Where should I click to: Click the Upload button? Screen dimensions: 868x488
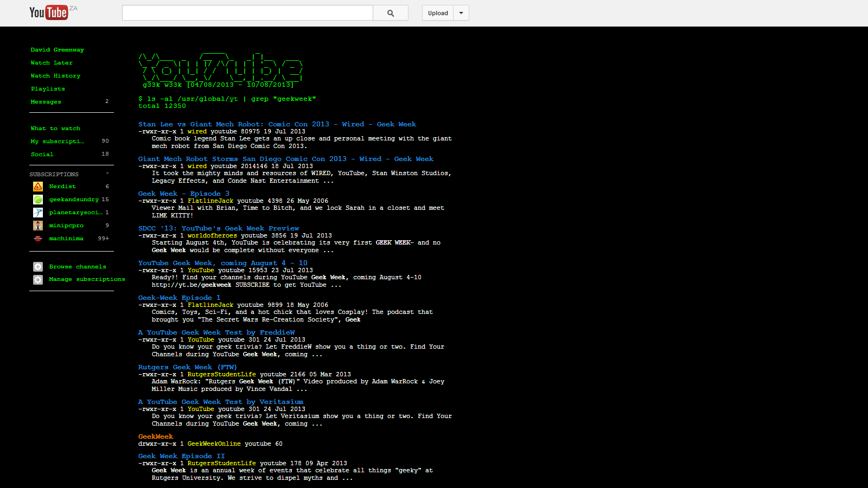click(x=438, y=13)
